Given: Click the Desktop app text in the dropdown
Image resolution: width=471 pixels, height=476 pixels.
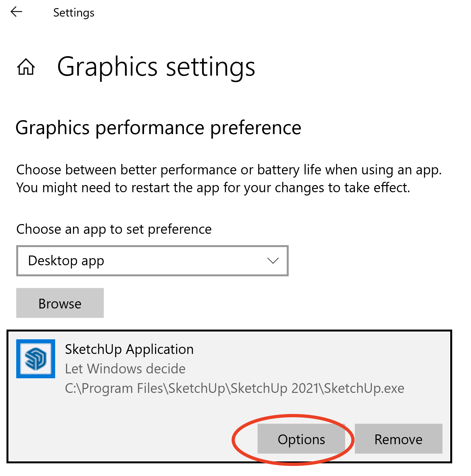Looking at the screenshot, I should click(x=66, y=261).
